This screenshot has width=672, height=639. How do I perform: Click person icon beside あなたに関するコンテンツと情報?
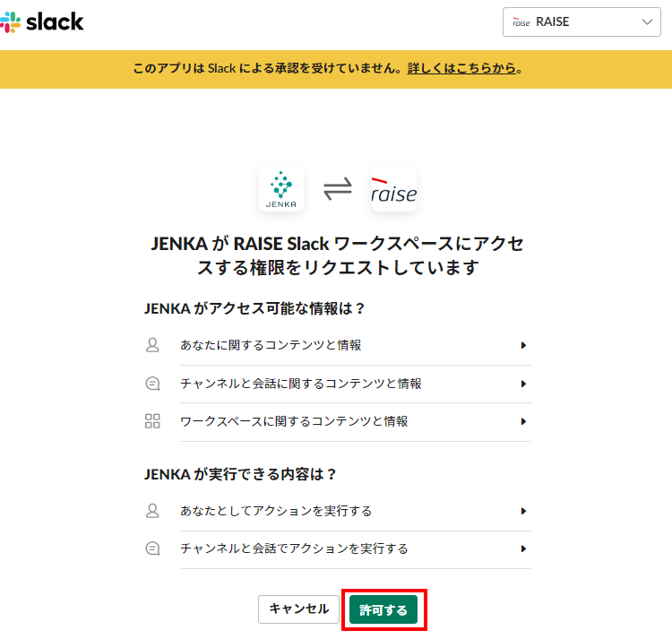coord(152,345)
